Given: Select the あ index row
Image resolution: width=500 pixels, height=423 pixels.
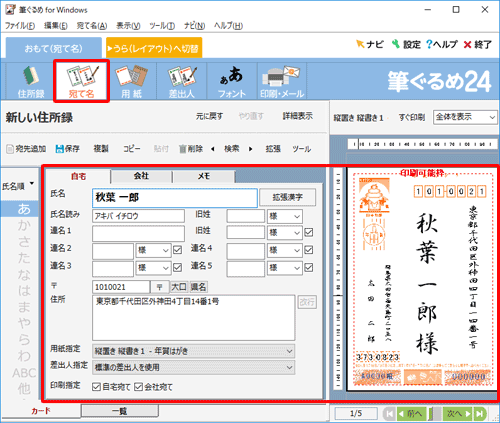Looking at the screenshot, I should (20, 209).
